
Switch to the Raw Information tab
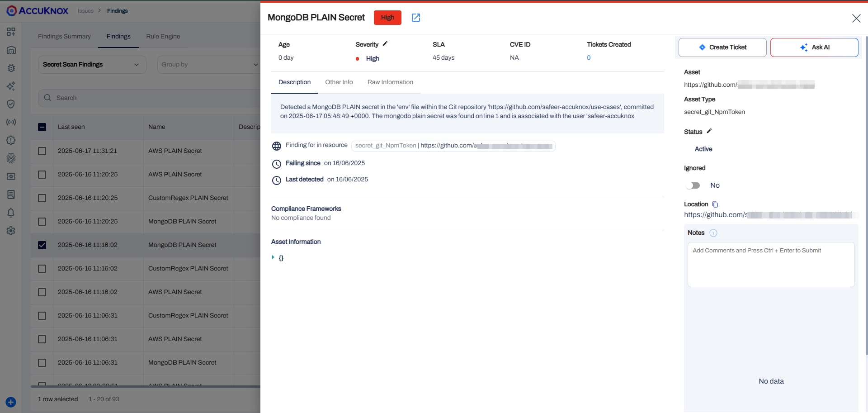tap(390, 82)
